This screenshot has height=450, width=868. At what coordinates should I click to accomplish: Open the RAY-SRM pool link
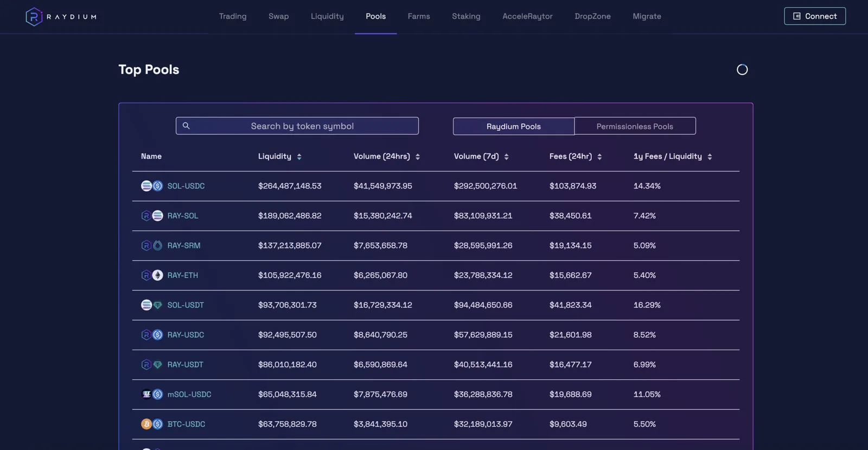[x=184, y=246]
